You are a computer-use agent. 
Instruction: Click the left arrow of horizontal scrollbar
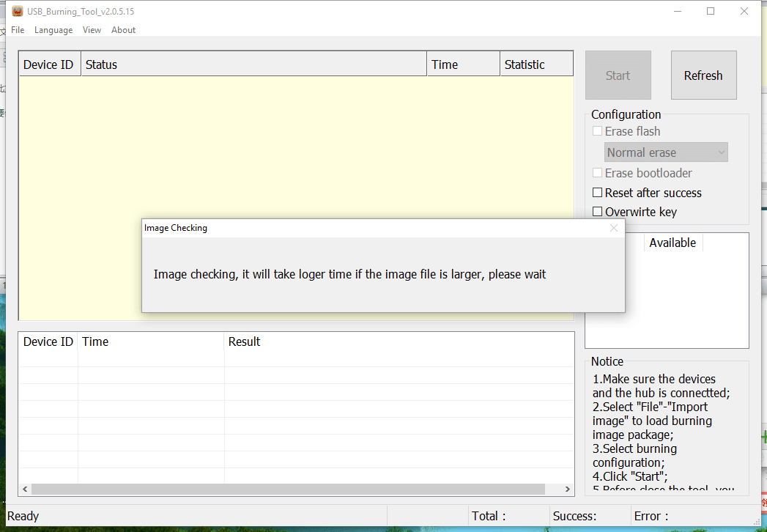[26, 489]
